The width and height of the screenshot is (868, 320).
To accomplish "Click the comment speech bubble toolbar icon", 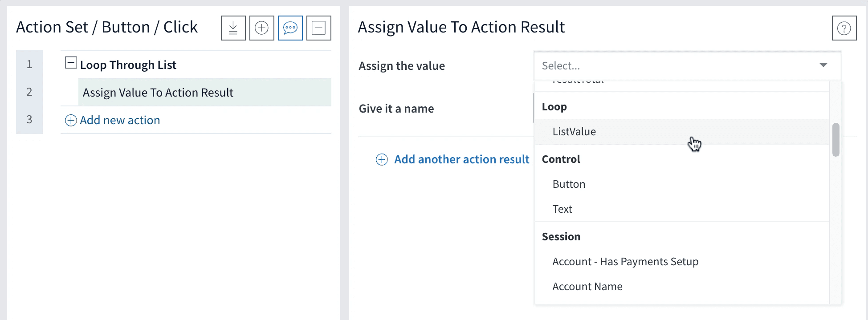I will point(290,28).
